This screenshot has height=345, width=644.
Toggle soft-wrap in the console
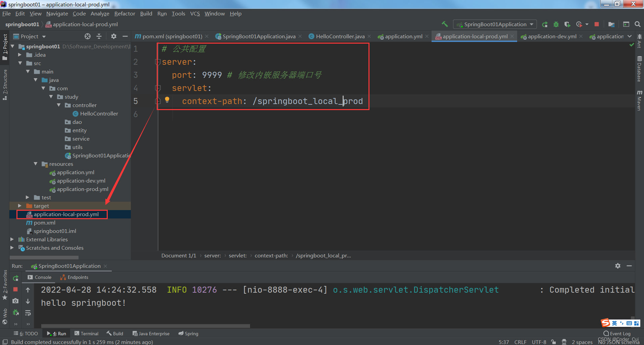[28, 313]
